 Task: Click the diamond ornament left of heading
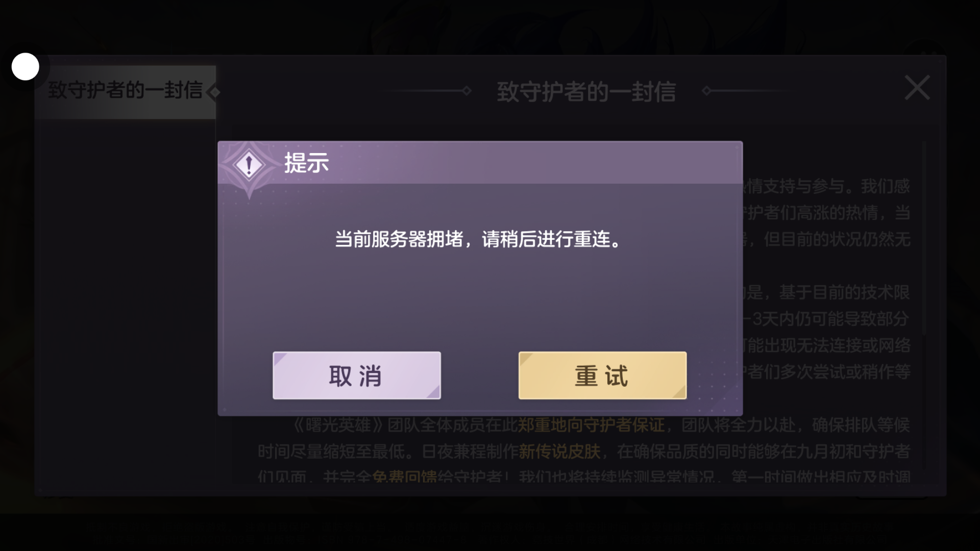tap(467, 91)
